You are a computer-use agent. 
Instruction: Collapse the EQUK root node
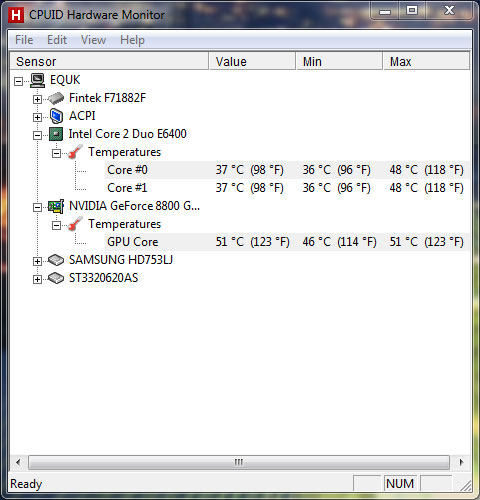tap(19, 81)
